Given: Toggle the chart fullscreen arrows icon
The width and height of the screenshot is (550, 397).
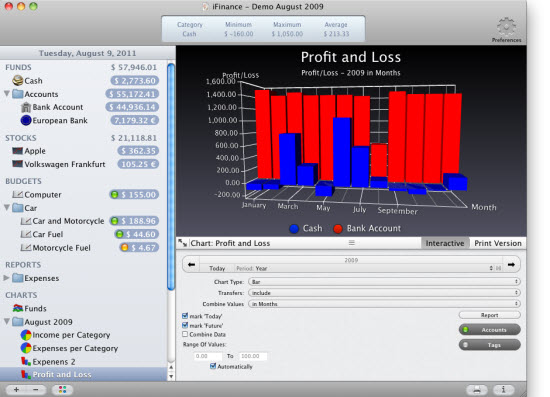Looking at the screenshot, I should [182, 243].
